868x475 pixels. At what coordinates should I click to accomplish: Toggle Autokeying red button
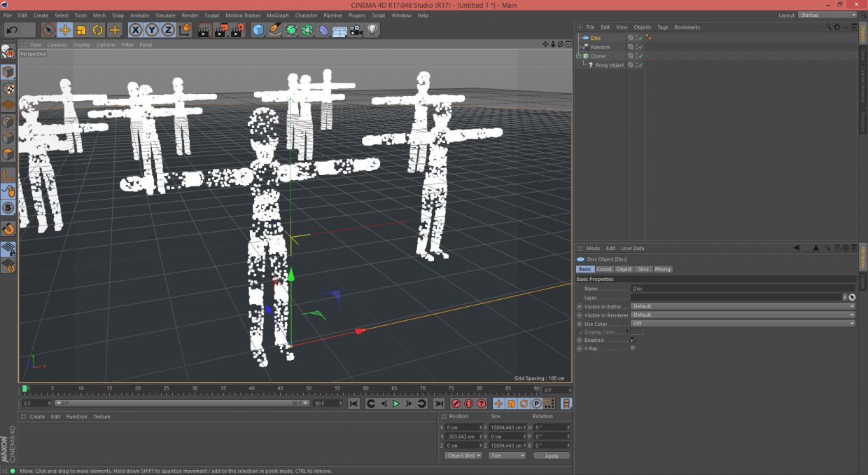point(469,404)
